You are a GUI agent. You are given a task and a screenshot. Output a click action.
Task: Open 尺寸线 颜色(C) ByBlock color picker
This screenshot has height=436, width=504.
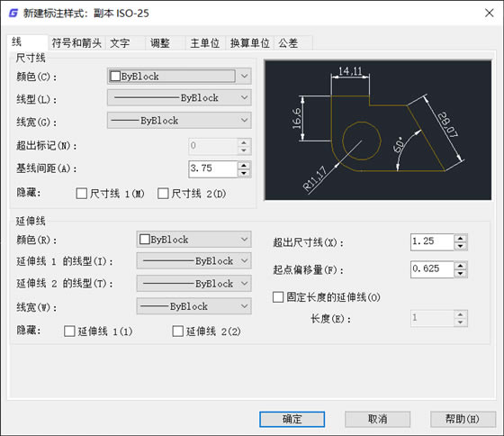click(179, 77)
